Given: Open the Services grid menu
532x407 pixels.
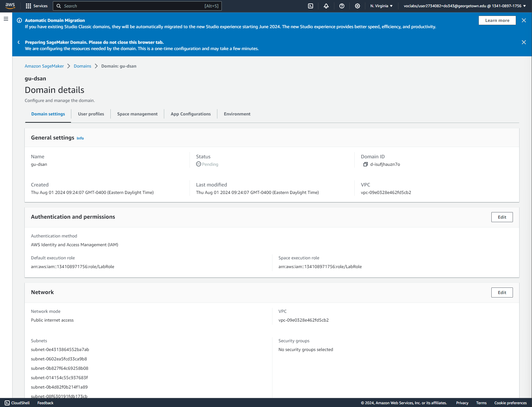Looking at the screenshot, I should point(37,6).
